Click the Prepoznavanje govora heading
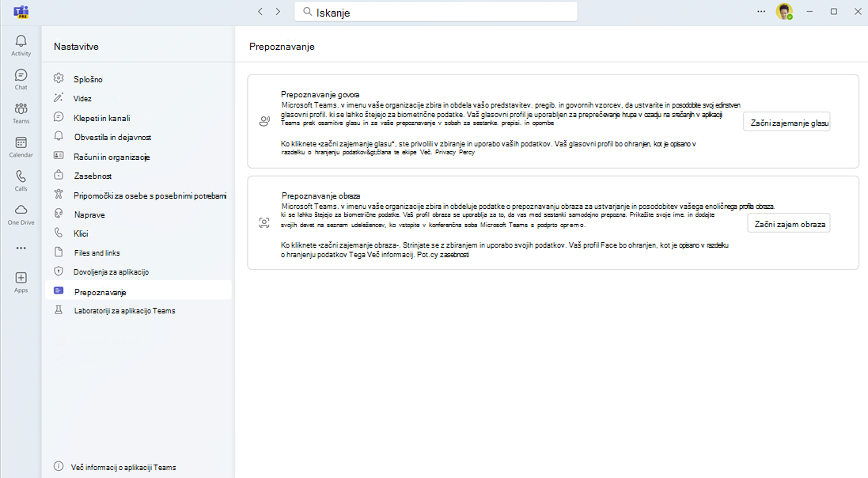Viewport: 868px width, 478px height. point(320,95)
